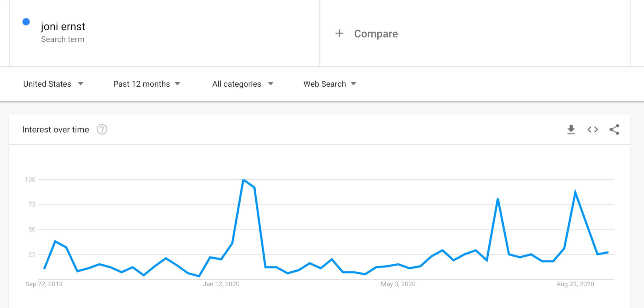Screen dimensions: 644x308
Task: Open the interest over time help icon
Action: [x=102, y=129]
